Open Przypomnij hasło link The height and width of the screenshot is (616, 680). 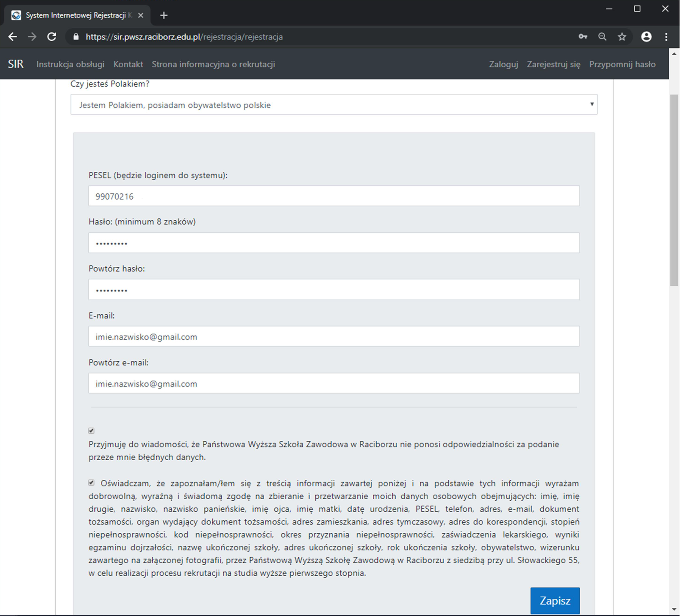[x=623, y=64]
